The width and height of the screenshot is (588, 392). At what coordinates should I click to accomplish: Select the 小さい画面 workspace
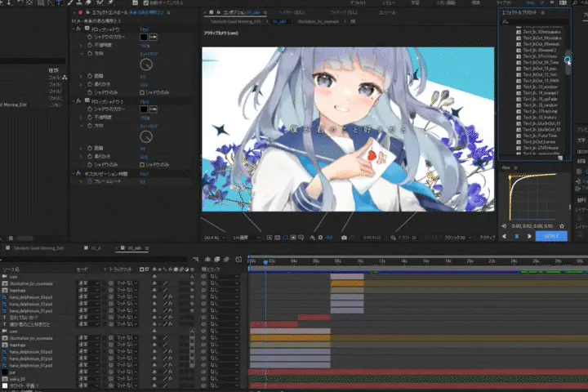(445, 3)
